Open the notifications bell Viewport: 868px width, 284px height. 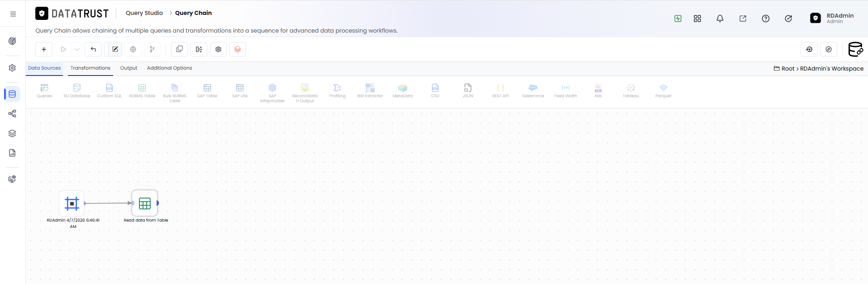click(x=720, y=19)
